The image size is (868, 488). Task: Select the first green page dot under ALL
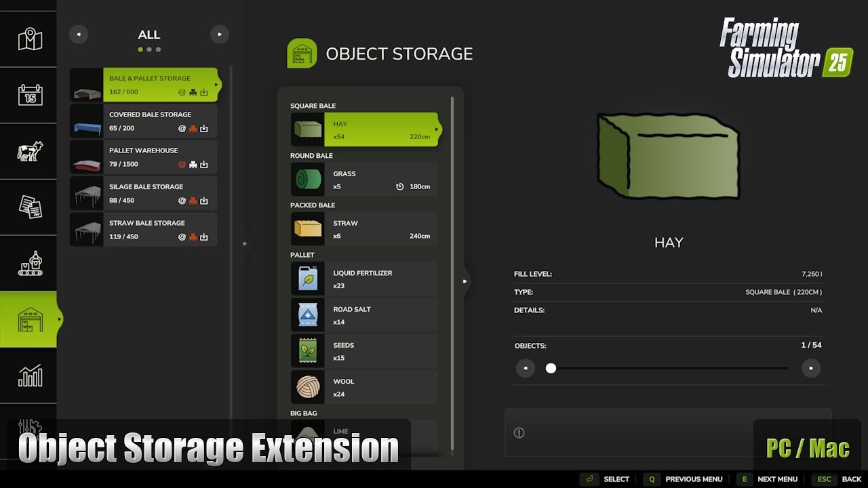point(140,49)
